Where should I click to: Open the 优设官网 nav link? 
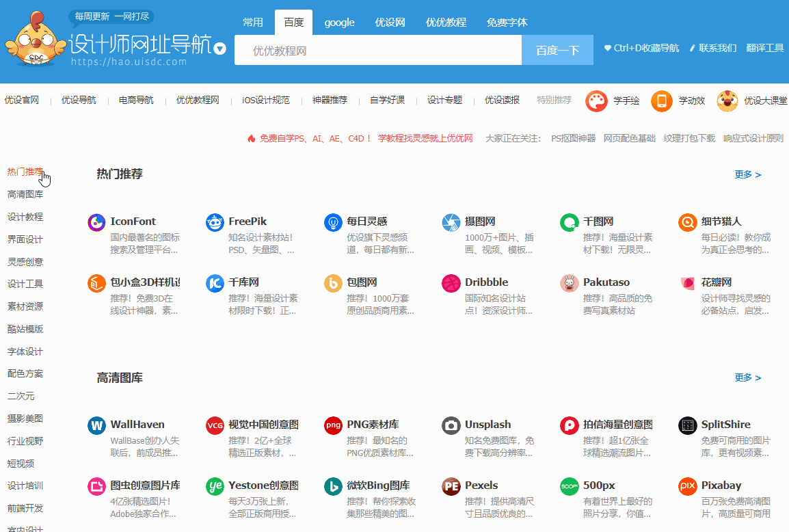point(22,100)
